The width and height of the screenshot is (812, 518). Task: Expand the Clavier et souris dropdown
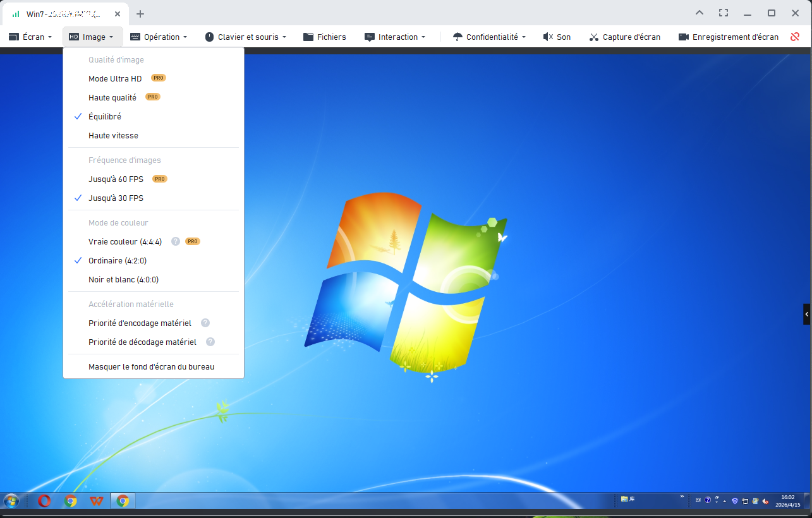tap(246, 37)
